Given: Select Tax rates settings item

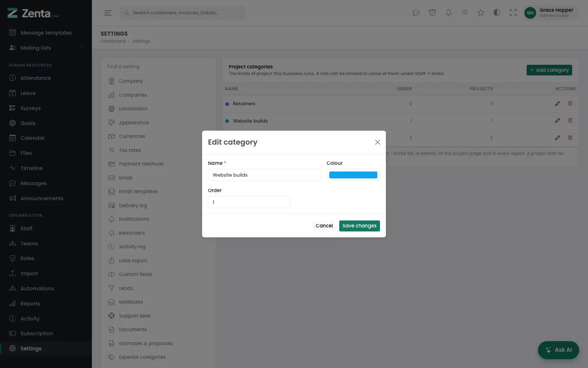Looking at the screenshot, I should [x=158, y=150].
